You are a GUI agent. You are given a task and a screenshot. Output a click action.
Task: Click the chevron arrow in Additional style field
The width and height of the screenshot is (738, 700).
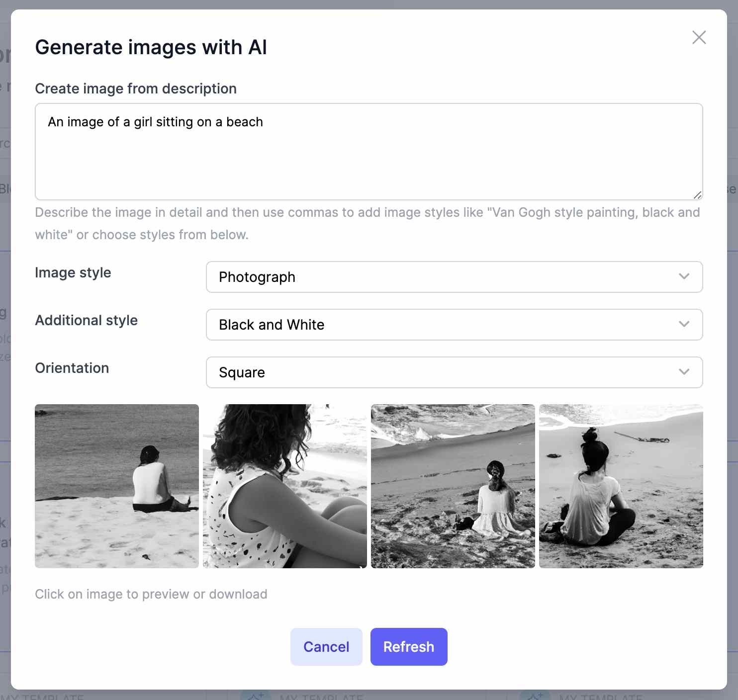(x=684, y=324)
